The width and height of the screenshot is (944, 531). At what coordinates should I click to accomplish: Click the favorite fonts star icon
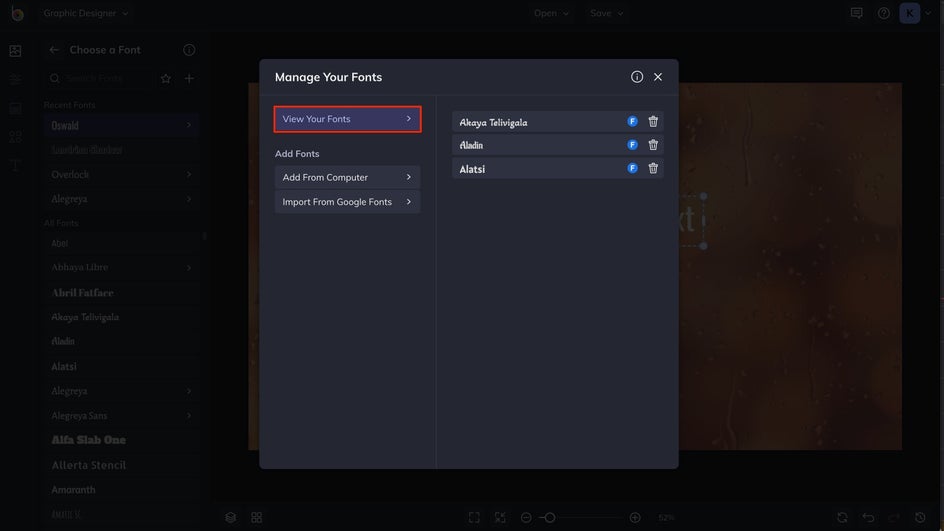[166, 78]
